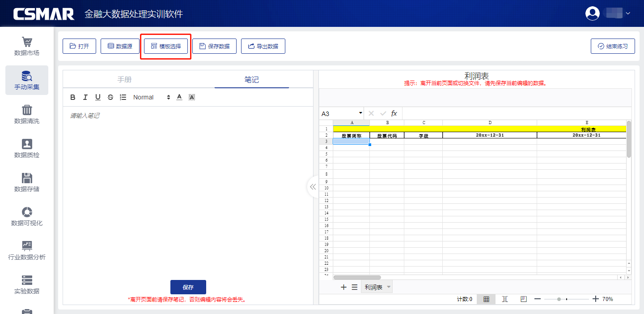The image size is (644, 314).
Task: Toggle italic formatting in notes editor
Action: tap(85, 97)
